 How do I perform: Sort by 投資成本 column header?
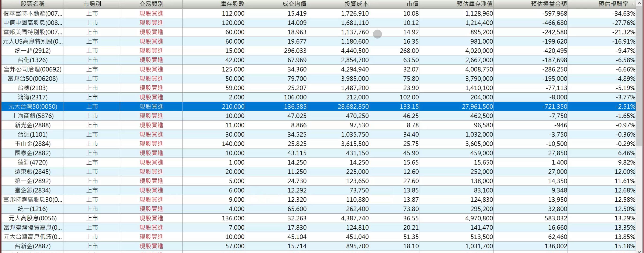point(338,4)
